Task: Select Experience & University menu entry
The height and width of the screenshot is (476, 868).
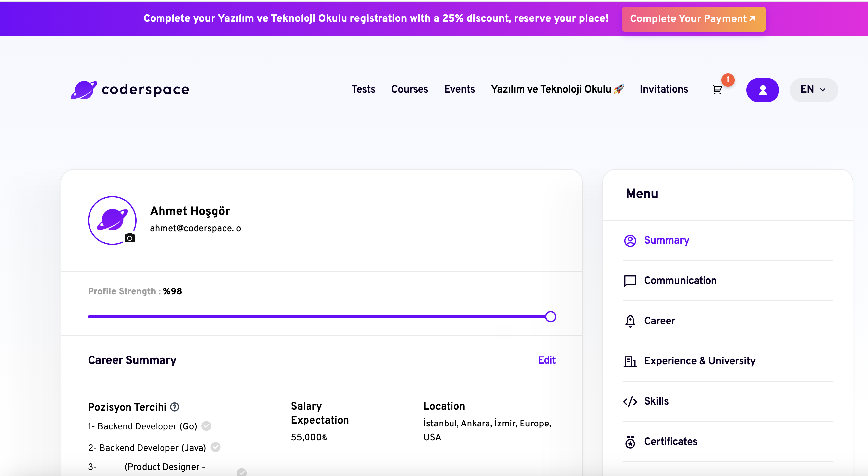Action: point(728,361)
